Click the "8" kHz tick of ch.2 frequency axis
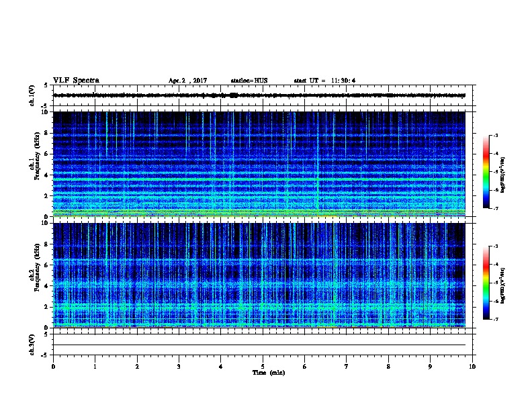The image size is (532, 411). coord(46,244)
